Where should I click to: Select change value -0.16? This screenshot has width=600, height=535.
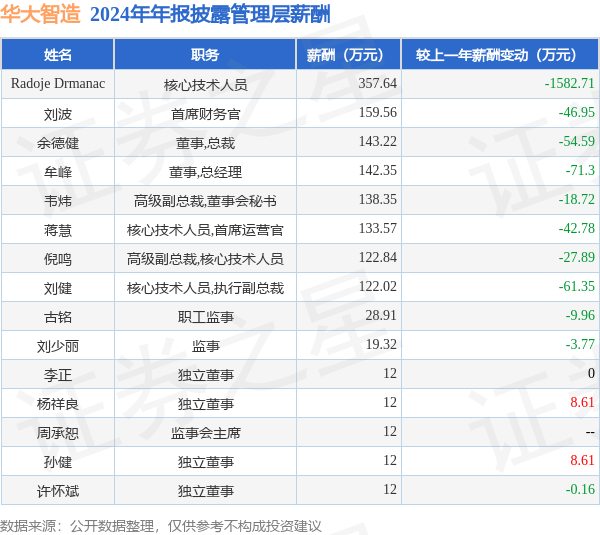tap(580, 489)
